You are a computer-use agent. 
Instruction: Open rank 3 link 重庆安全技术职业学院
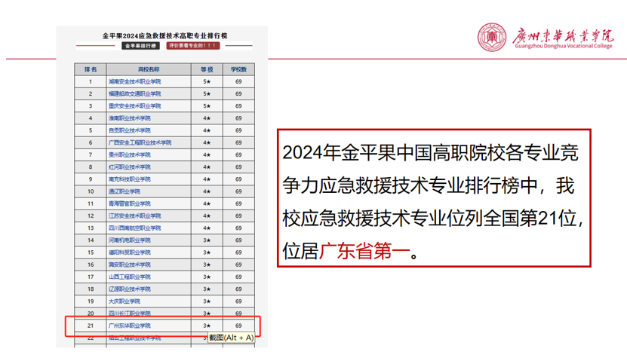click(x=135, y=106)
